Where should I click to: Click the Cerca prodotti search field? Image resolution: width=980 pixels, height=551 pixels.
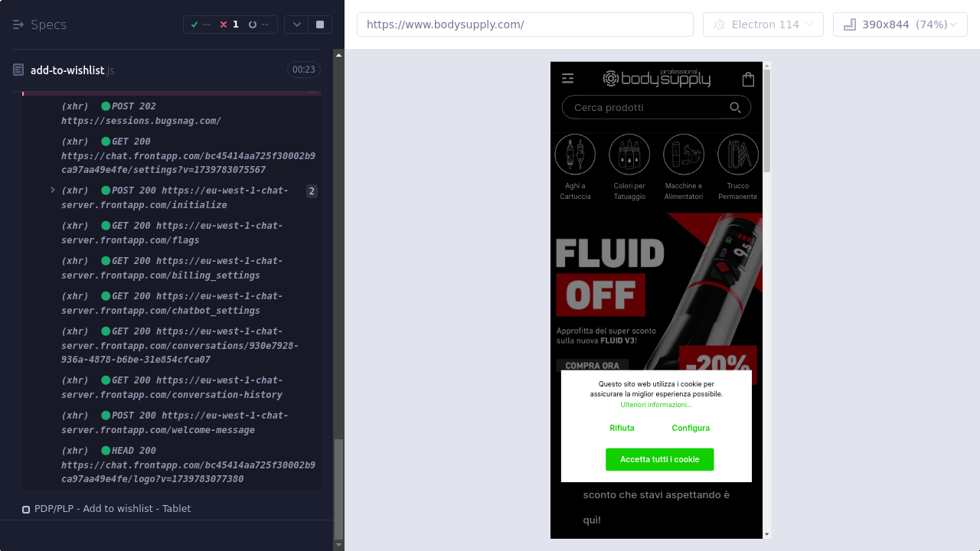643,108
